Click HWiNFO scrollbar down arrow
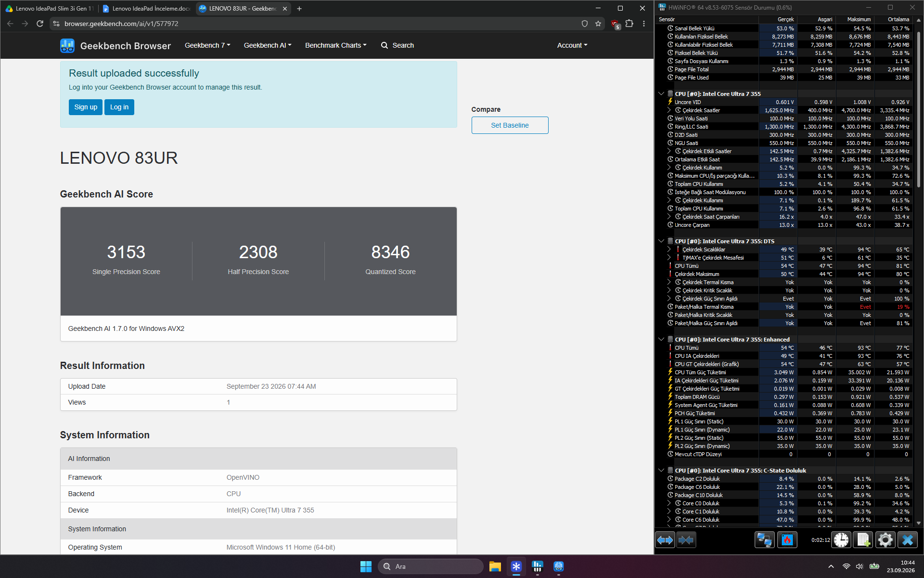The height and width of the screenshot is (578, 924). pos(918,523)
